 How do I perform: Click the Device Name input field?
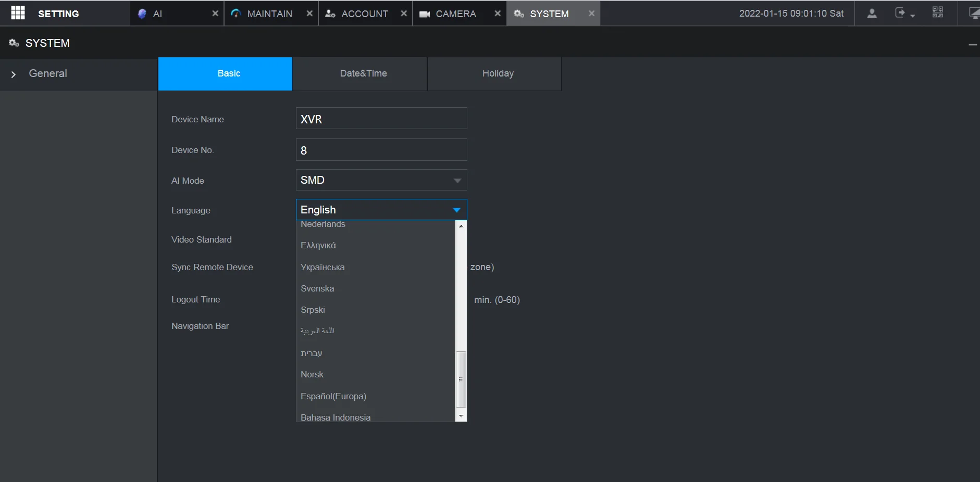click(381, 119)
